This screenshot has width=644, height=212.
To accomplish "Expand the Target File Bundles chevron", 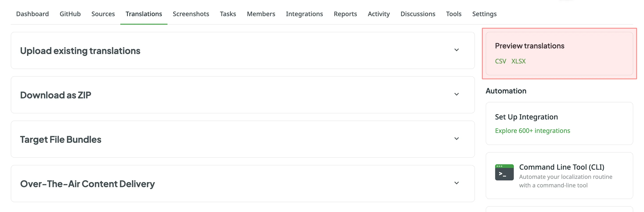I will tap(456, 139).
